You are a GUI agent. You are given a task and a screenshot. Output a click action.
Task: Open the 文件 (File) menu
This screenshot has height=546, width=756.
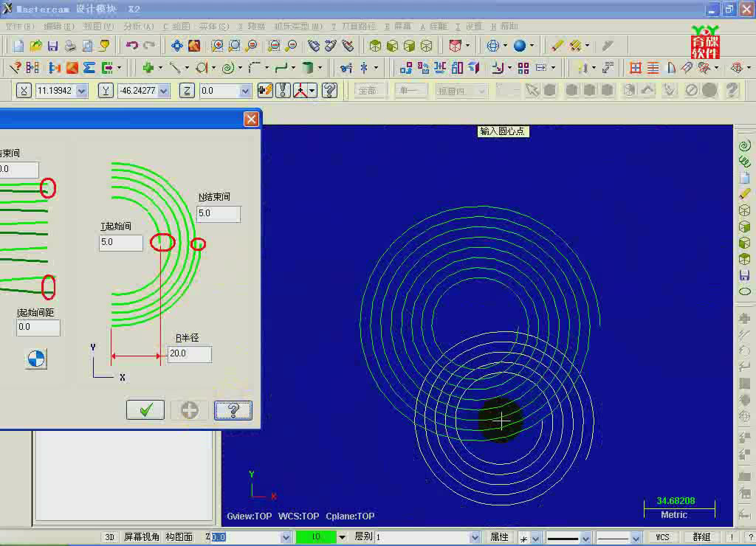20,27
